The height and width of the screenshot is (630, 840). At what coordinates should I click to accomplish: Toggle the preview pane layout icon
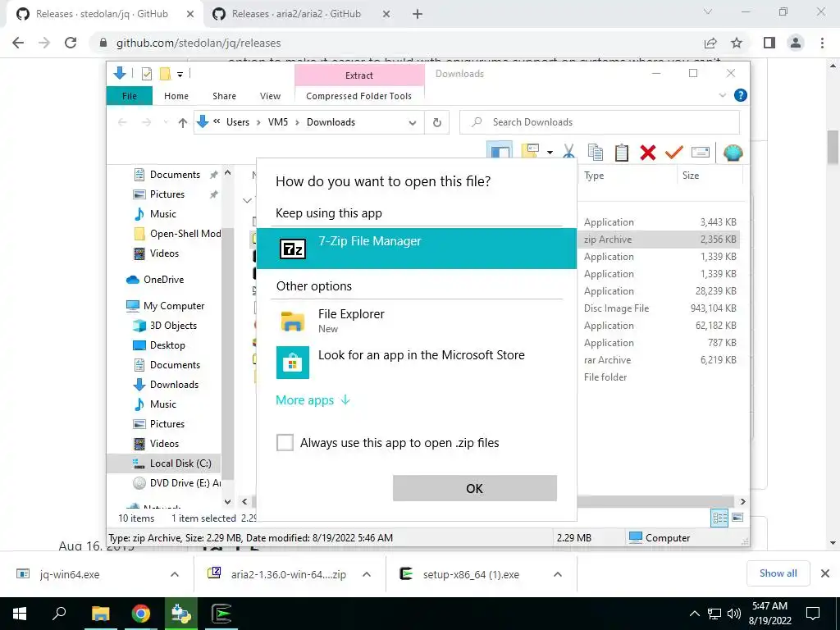(x=500, y=151)
